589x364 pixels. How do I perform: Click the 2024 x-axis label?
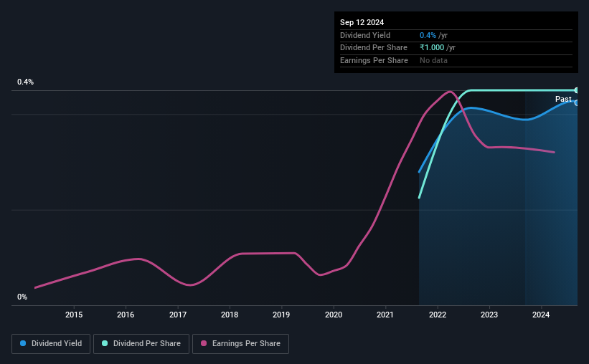(x=541, y=315)
